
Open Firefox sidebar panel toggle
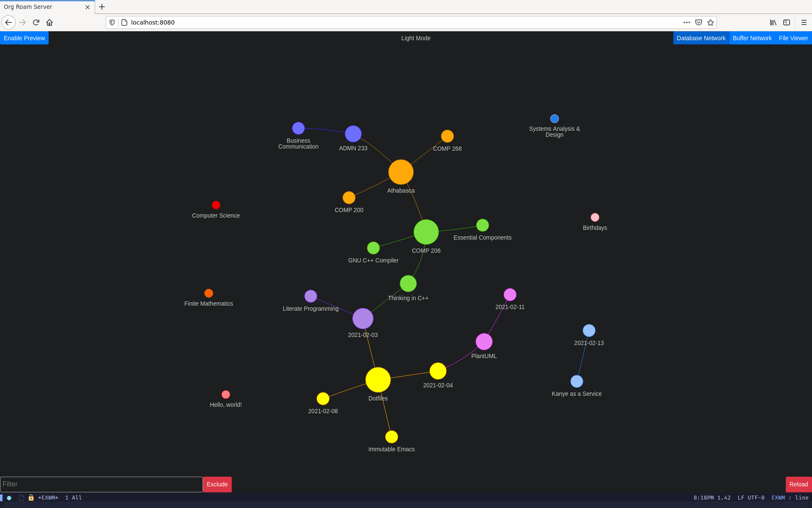click(x=786, y=22)
